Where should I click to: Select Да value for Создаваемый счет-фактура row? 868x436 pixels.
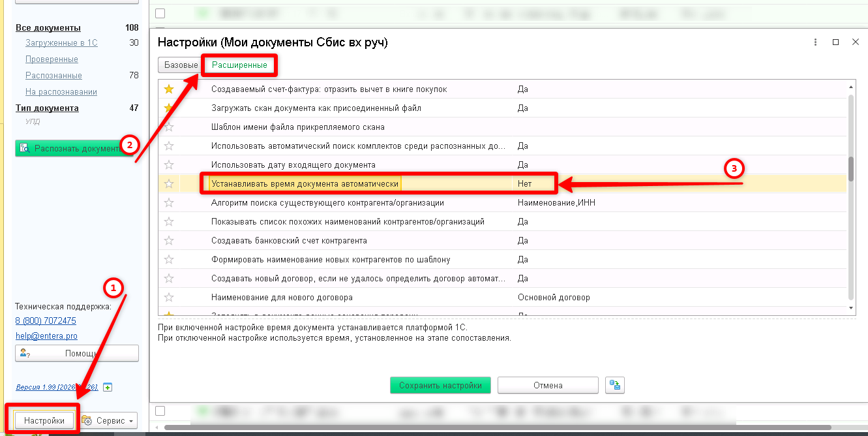tap(523, 89)
